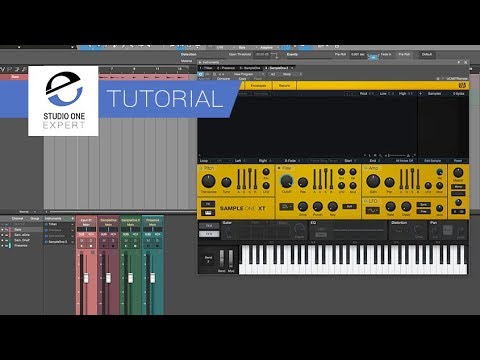Mute the SampleOne mixer channel
The width and height of the screenshot is (480, 360).
click(104, 240)
